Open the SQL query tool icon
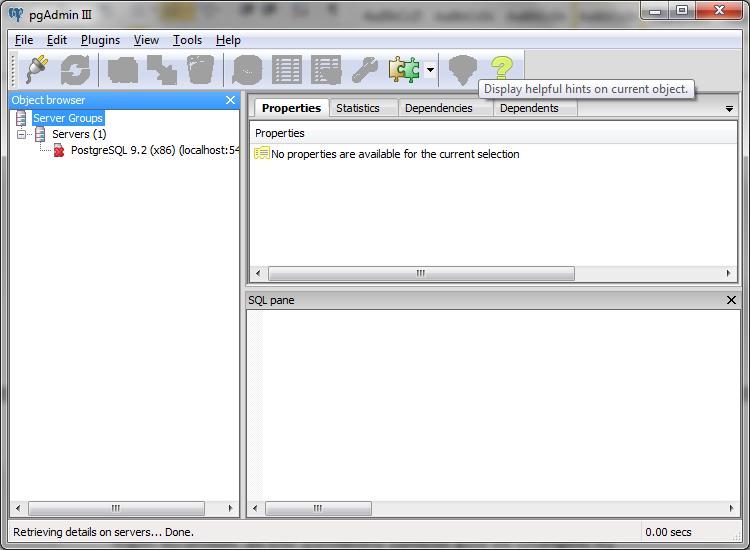The image size is (750, 550). (247, 70)
